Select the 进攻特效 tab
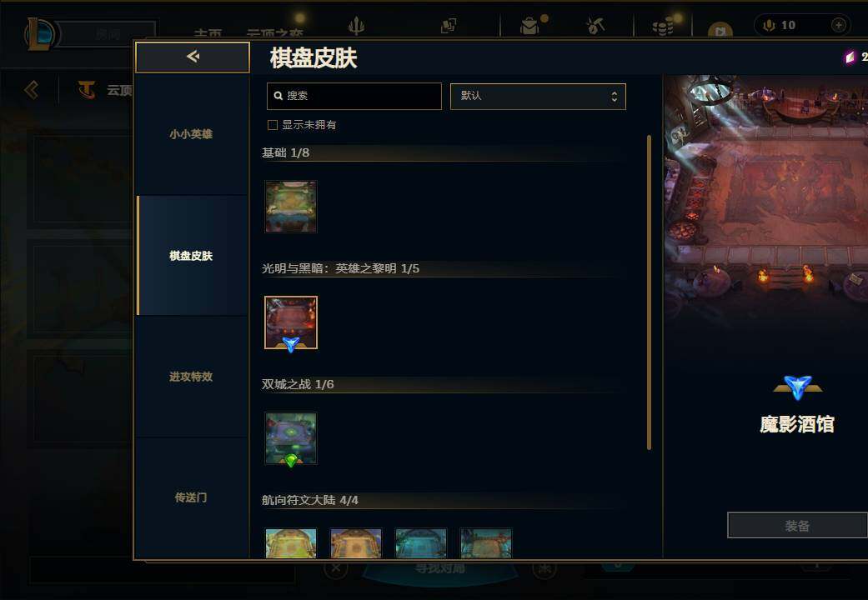Screen dimensions: 868x600 click(x=191, y=377)
